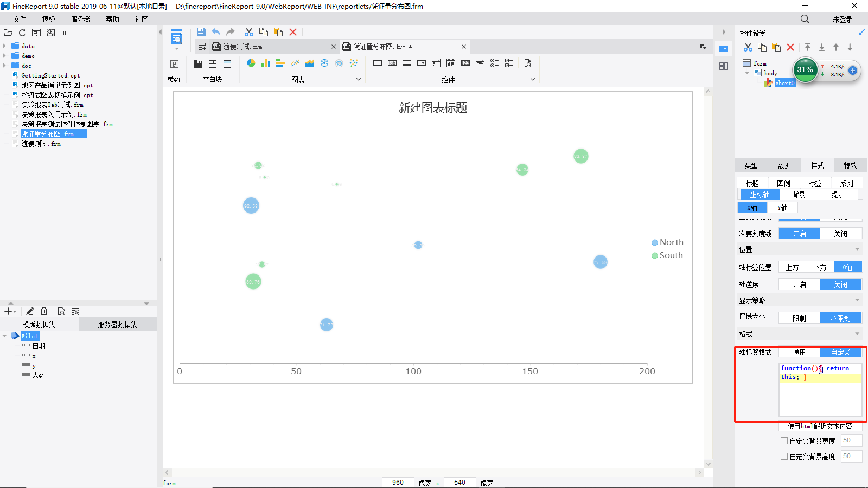This screenshot has width=868, height=488.
Task: Check the 自定义背景宽度 checkbox
Action: coord(784,441)
